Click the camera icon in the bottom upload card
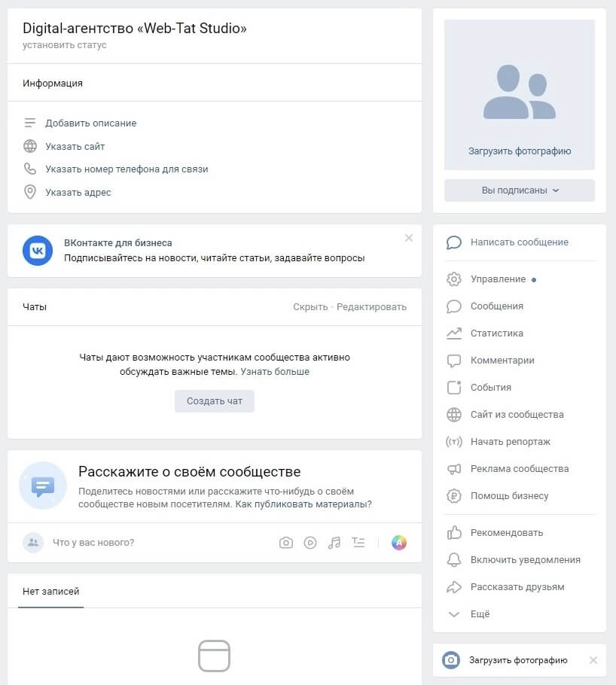This screenshot has width=616, height=685. click(451, 660)
